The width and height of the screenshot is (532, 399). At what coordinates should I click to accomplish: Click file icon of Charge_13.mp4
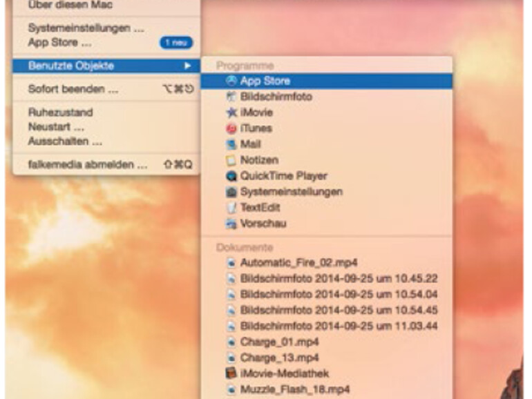click(x=231, y=358)
